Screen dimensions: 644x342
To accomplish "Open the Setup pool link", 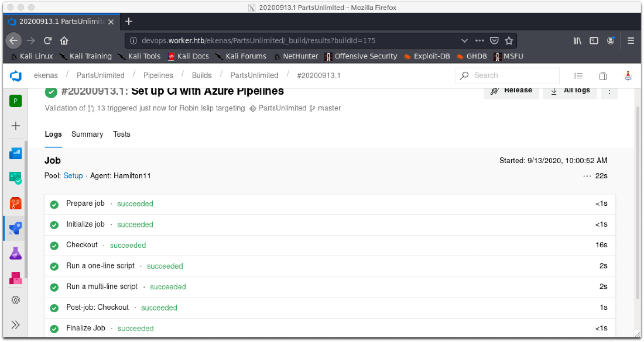I will [73, 175].
